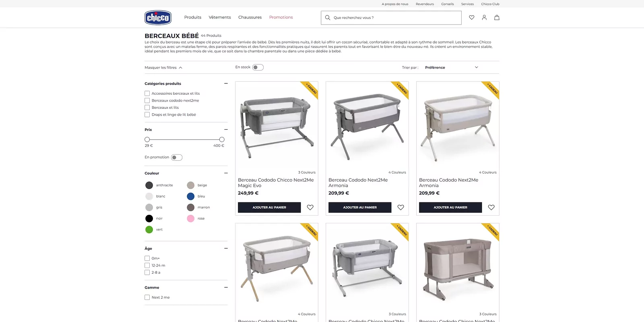Tick the 2-8 a age checkbox
The width and height of the screenshot is (644, 322).
coord(147,272)
